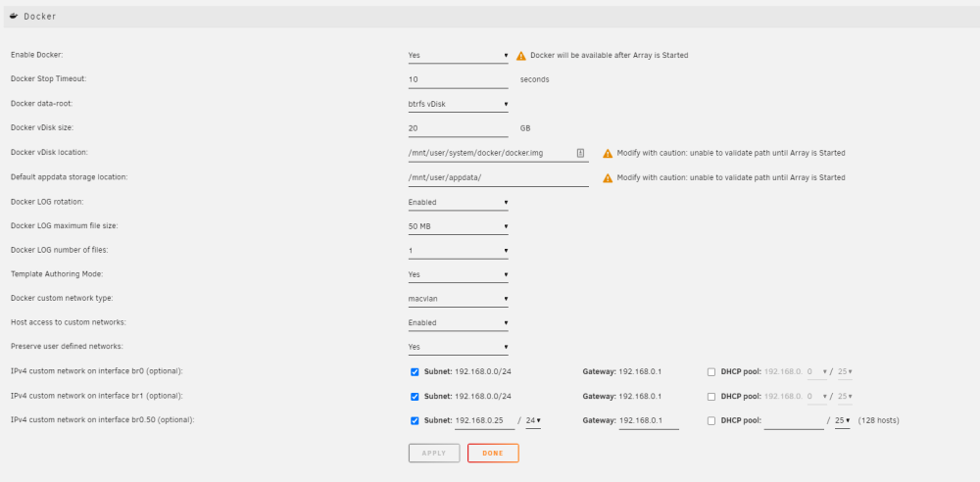Open Docker LOG rotation dropdown
980x482 pixels.
(458, 202)
